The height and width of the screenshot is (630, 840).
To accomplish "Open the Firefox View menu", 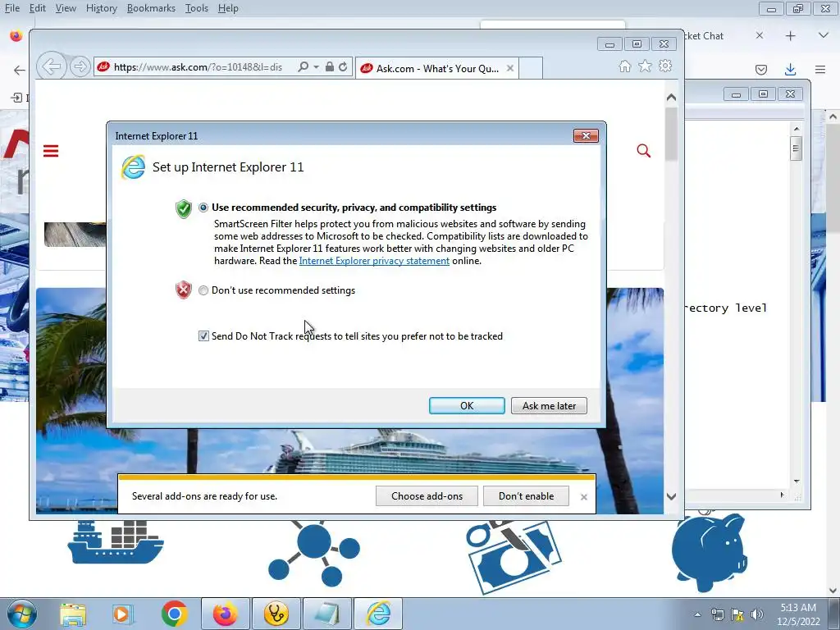I will tap(66, 8).
